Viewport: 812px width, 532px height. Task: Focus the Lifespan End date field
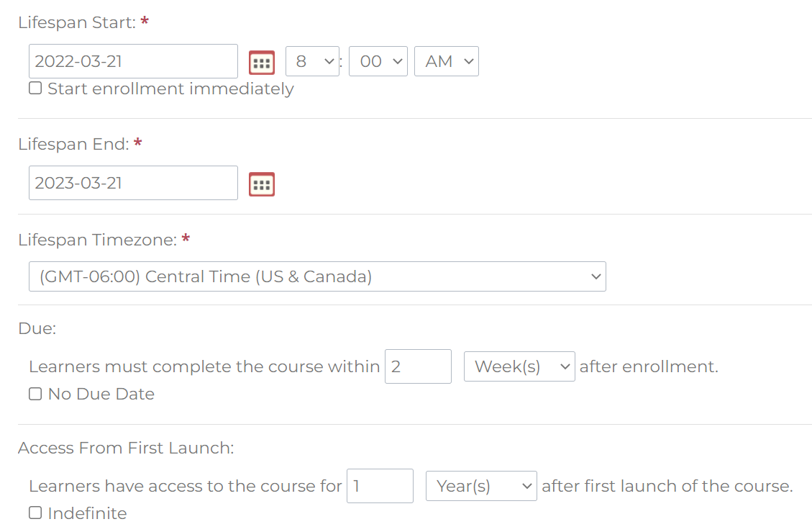[x=133, y=183]
